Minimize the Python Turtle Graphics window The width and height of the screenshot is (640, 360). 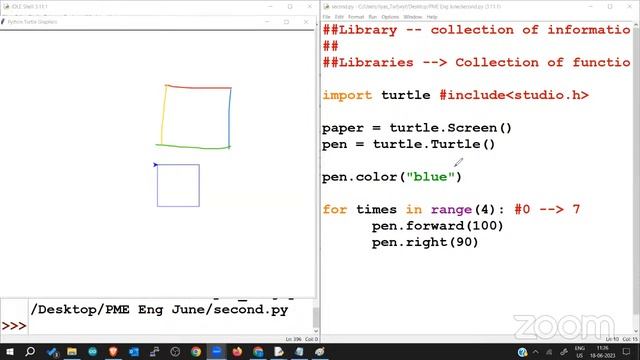(x=267, y=22)
